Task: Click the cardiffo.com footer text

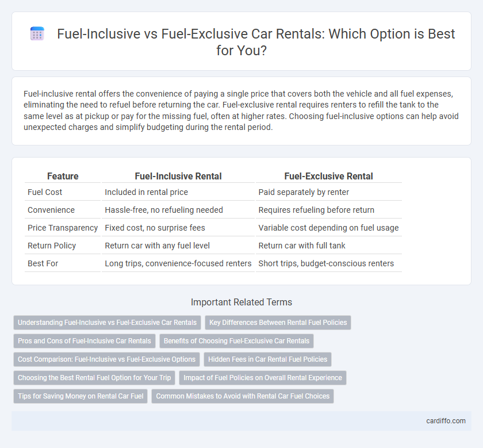Action: 446,421
